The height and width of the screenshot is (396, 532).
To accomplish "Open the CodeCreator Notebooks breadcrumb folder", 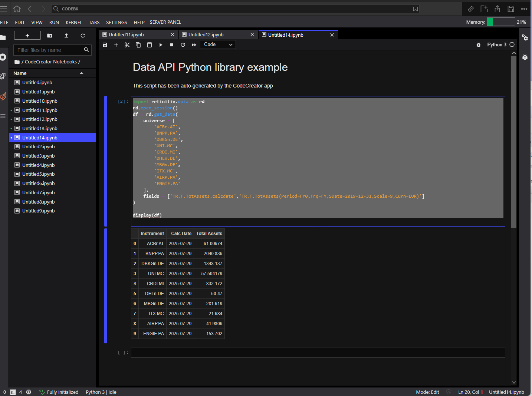I will 51,62.
